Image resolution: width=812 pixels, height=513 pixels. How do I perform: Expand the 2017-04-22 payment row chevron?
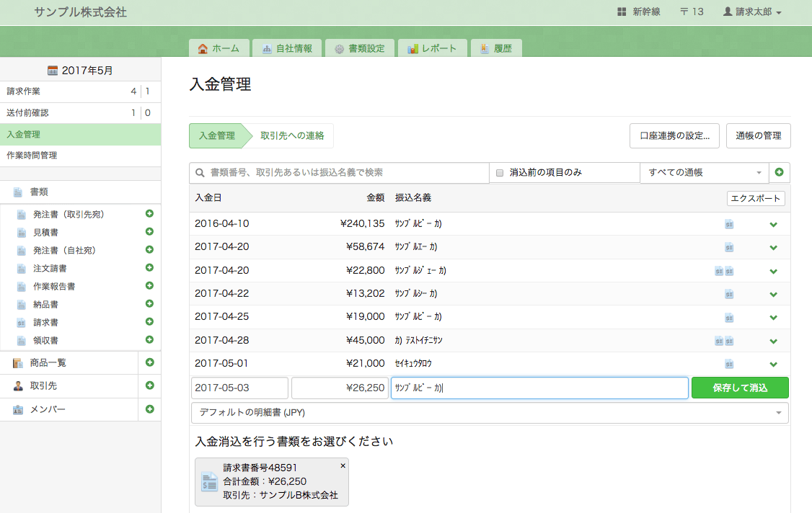click(773, 295)
